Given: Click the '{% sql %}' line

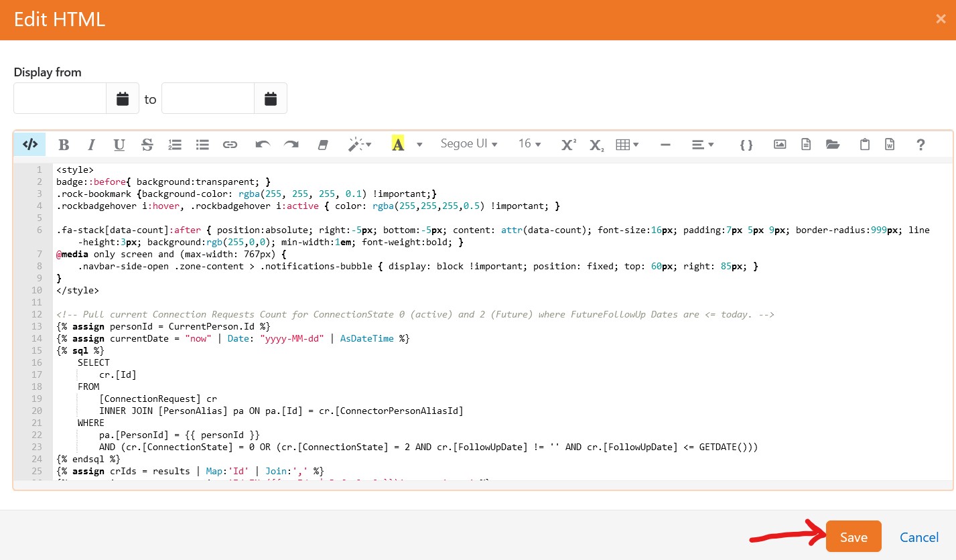Looking at the screenshot, I should pos(80,350).
